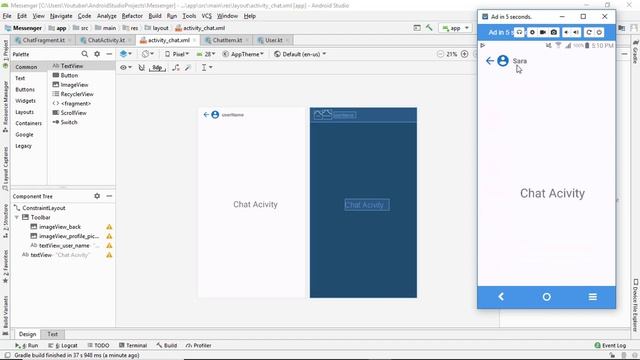Screen dimensions: 640x360
Task: Collapse the Toolbar node in Component Tree
Action: click(x=17, y=217)
